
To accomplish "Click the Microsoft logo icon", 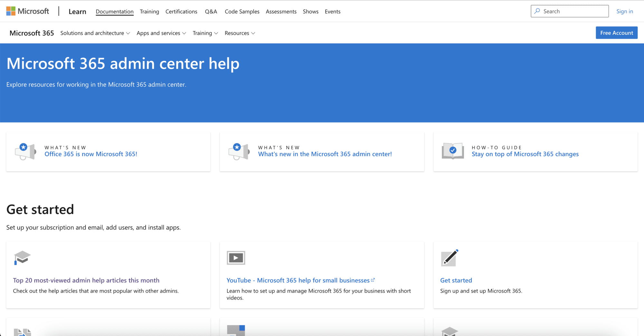I will [x=11, y=11].
